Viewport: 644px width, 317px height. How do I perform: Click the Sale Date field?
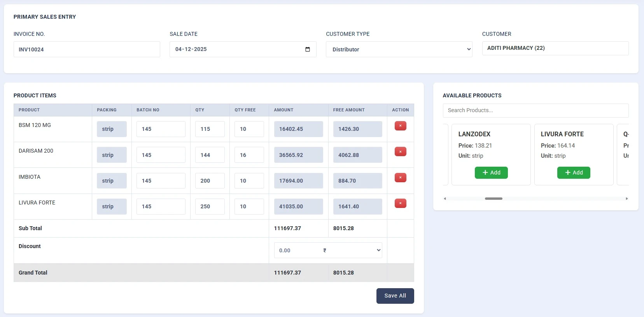point(243,49)
